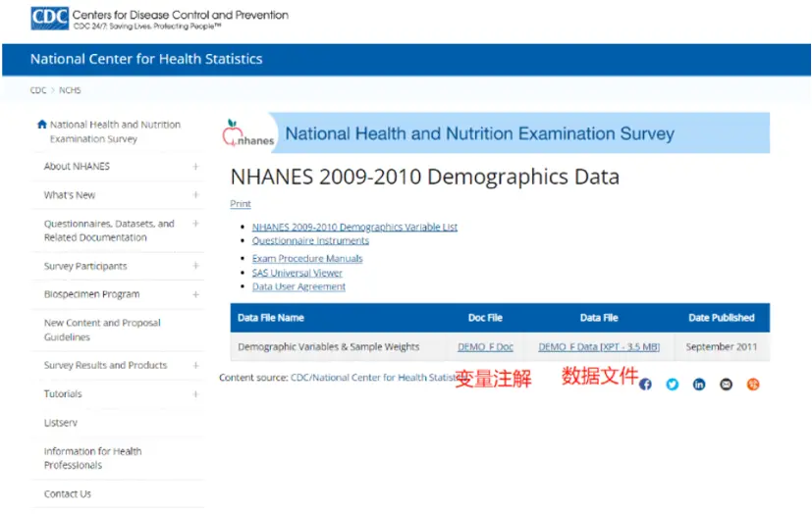Expand the Tutorials section
The height and width of the screenshot is (514, 812).
(195, 394)
